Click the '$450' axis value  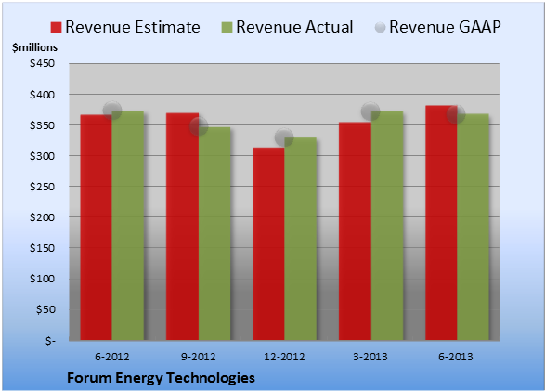click(42, 63)
